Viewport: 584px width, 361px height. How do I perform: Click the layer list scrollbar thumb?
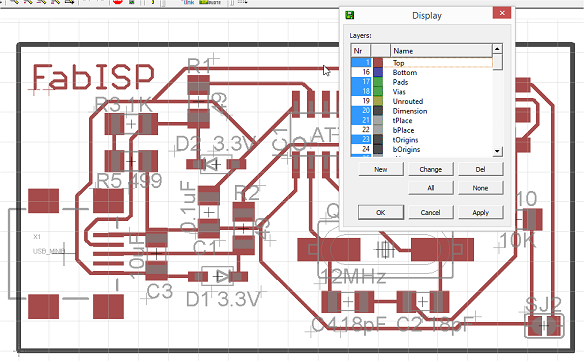[x=497, y=62]
